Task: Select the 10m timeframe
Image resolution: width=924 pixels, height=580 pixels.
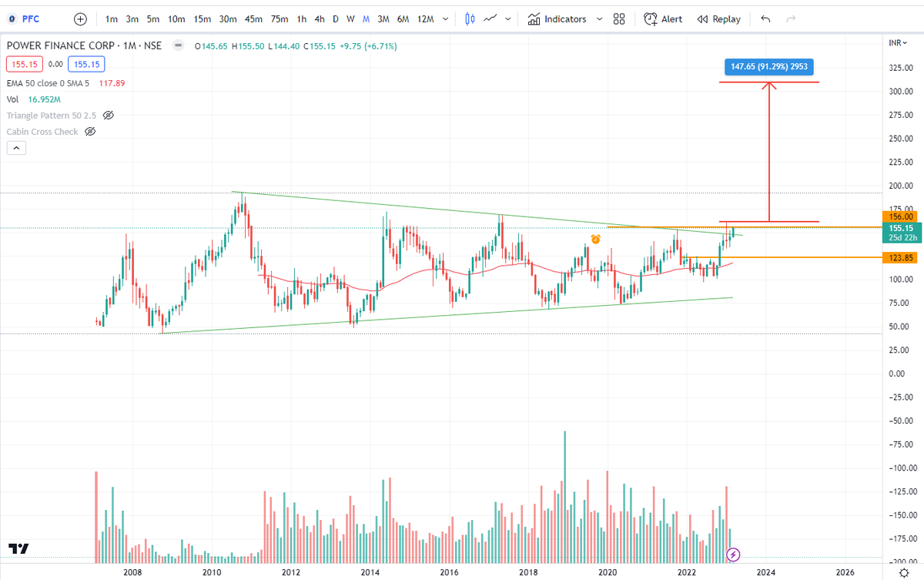Action: point(176,18)
